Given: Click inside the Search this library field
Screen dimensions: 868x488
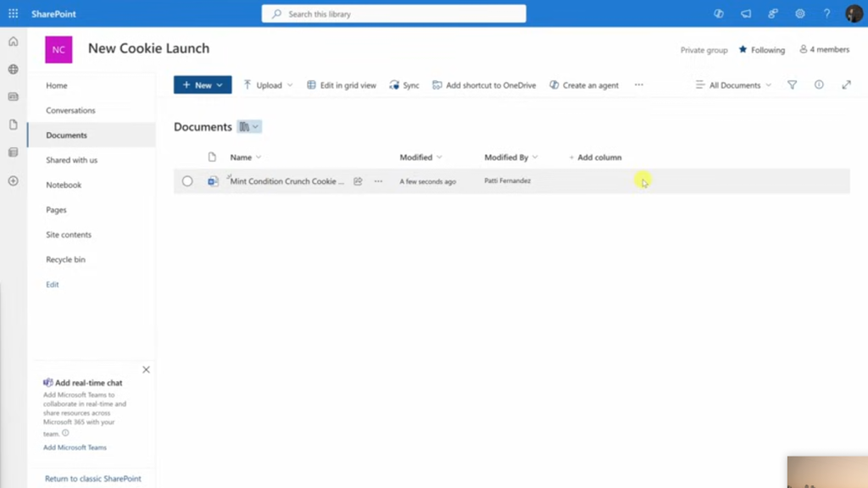Looking at the screenshot, I should click(393, 14).
